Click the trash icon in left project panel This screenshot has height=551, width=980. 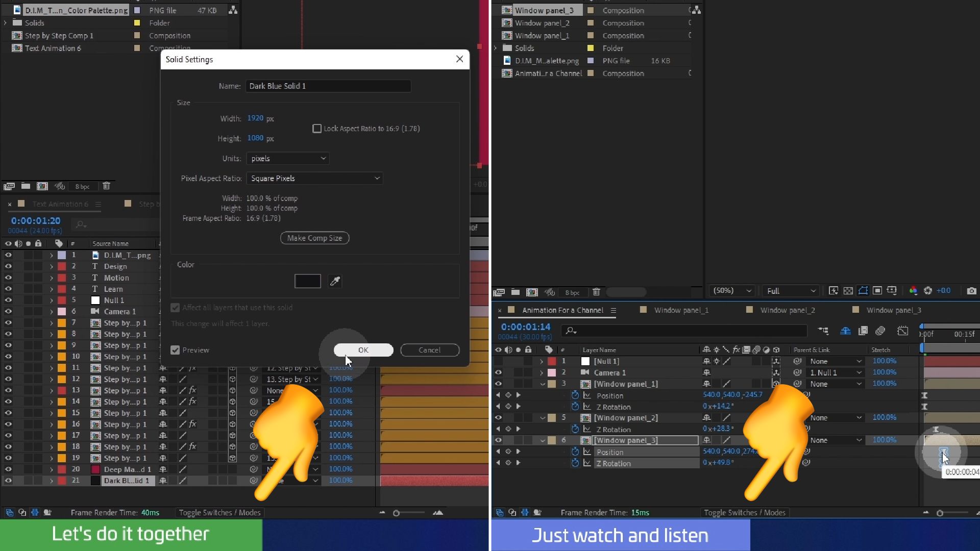pos(106,186)
